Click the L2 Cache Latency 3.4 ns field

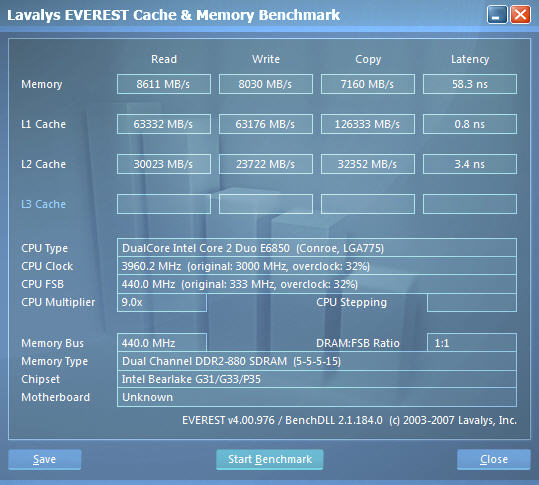coord(470,164)
